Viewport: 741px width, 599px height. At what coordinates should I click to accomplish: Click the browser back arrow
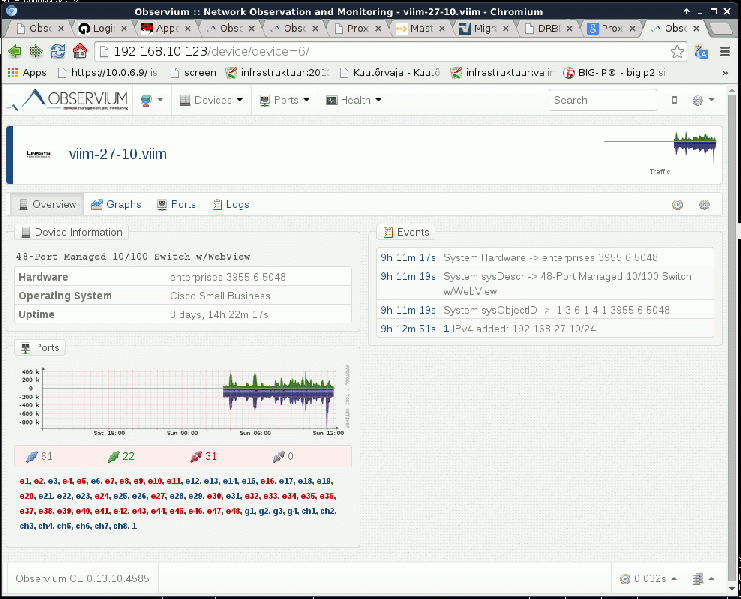tap(14, 51)
